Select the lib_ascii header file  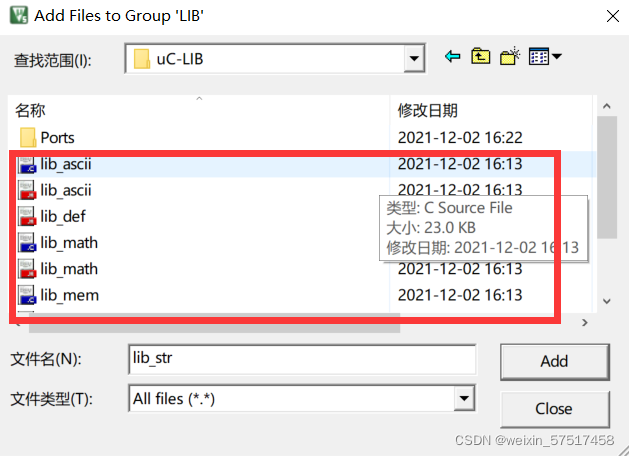click(x=66, y=190)
